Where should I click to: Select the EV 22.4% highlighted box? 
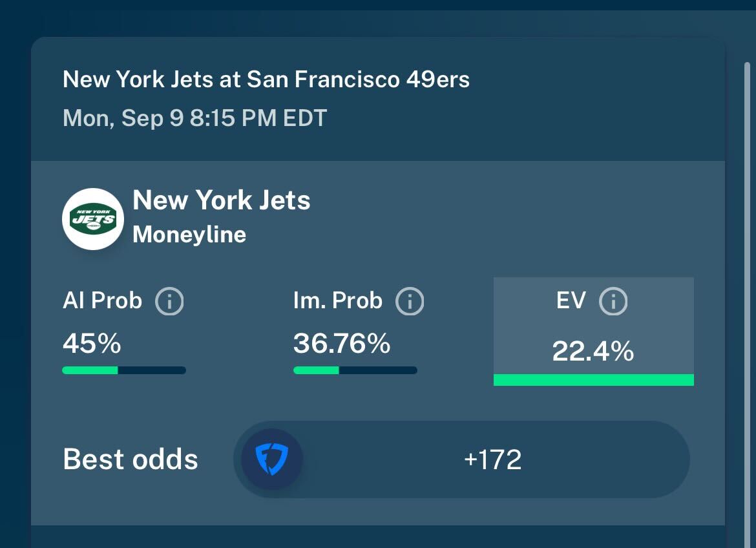tap(594, 332)
